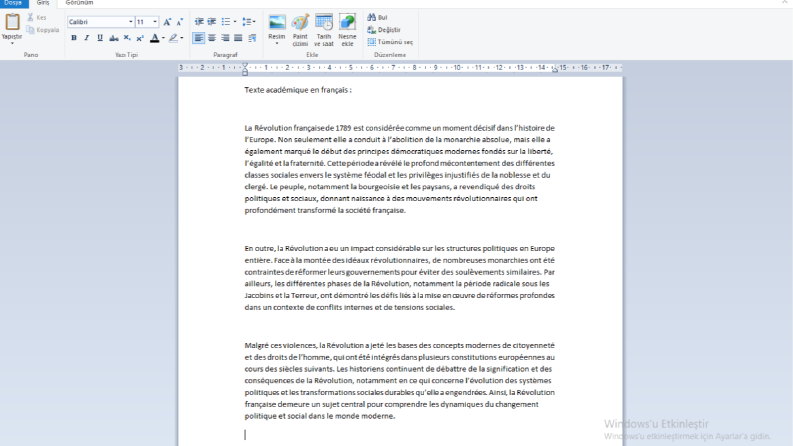Viewport: 793px width, 446px height.
Task: Click Tümünü seç select all
Action: tap(390, 42)
